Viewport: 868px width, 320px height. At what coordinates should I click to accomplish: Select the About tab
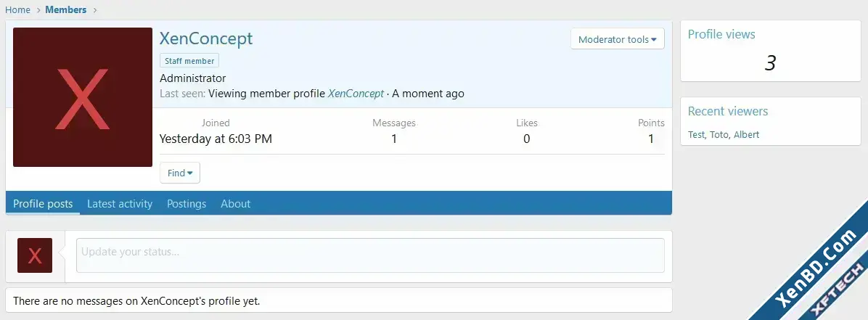tap(235, 204)
